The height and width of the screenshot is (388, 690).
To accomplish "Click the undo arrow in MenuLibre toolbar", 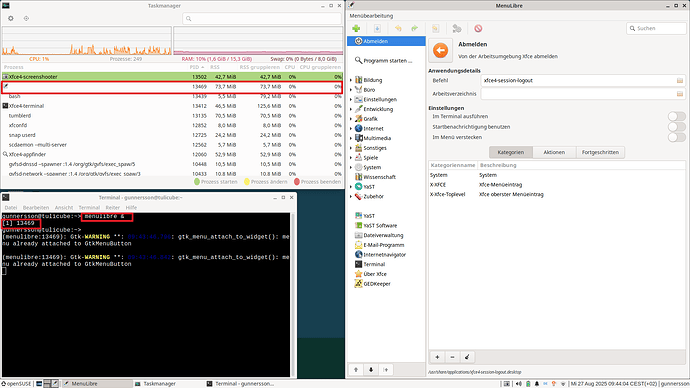I will coord(398,29).
